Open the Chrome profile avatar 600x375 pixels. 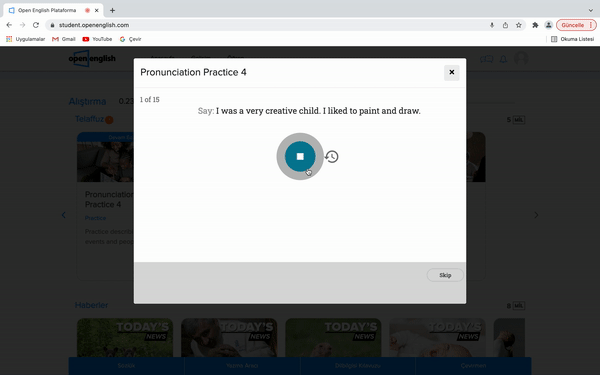pos(548,25)
